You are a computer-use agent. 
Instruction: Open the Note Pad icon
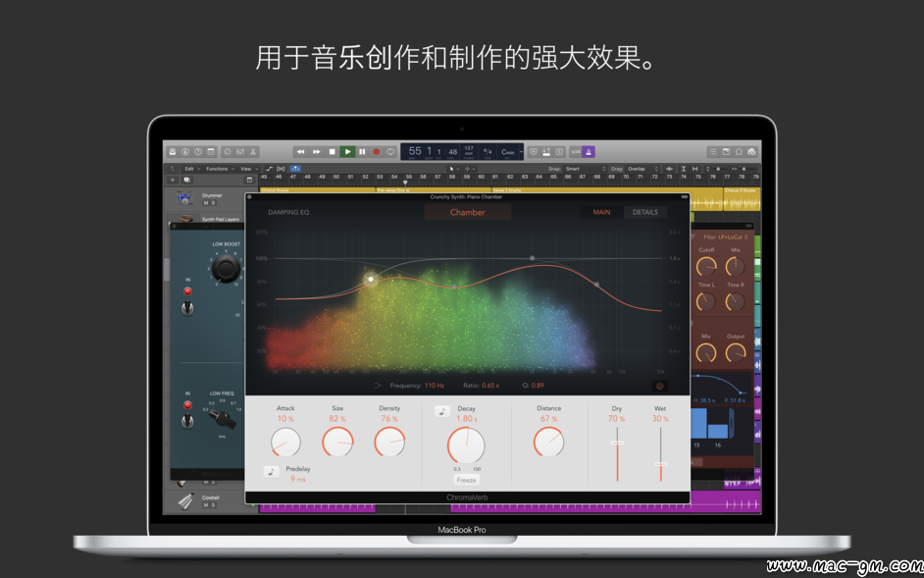tap(726, 151)
